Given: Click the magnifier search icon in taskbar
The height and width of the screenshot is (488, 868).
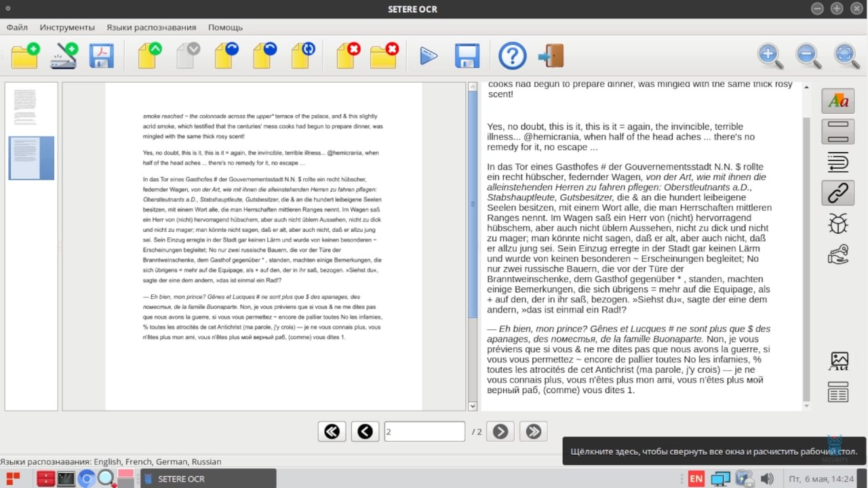Looking at the screenshot, I should (x=106, y=479).
